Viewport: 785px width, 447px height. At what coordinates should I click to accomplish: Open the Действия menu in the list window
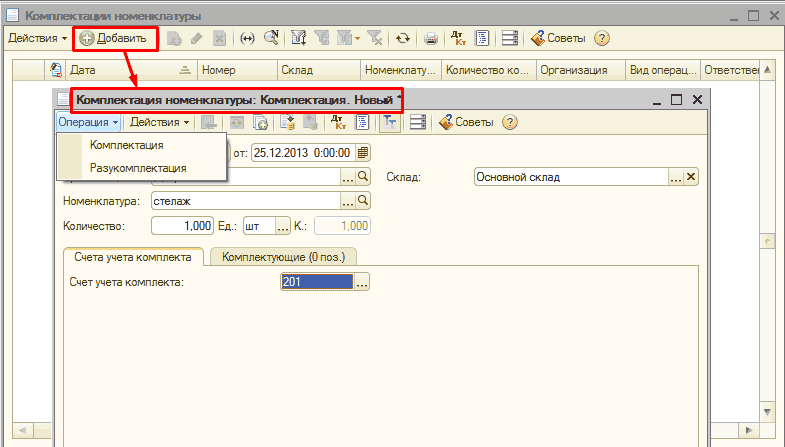[x=37, y=39]
